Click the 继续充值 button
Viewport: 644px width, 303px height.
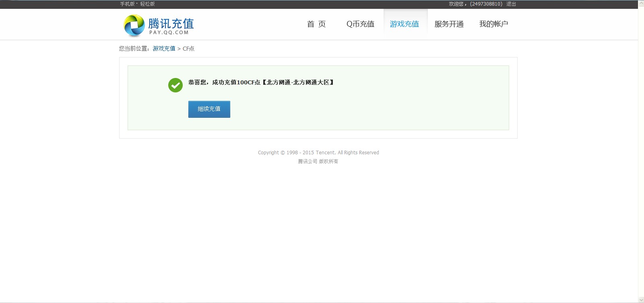209,109
